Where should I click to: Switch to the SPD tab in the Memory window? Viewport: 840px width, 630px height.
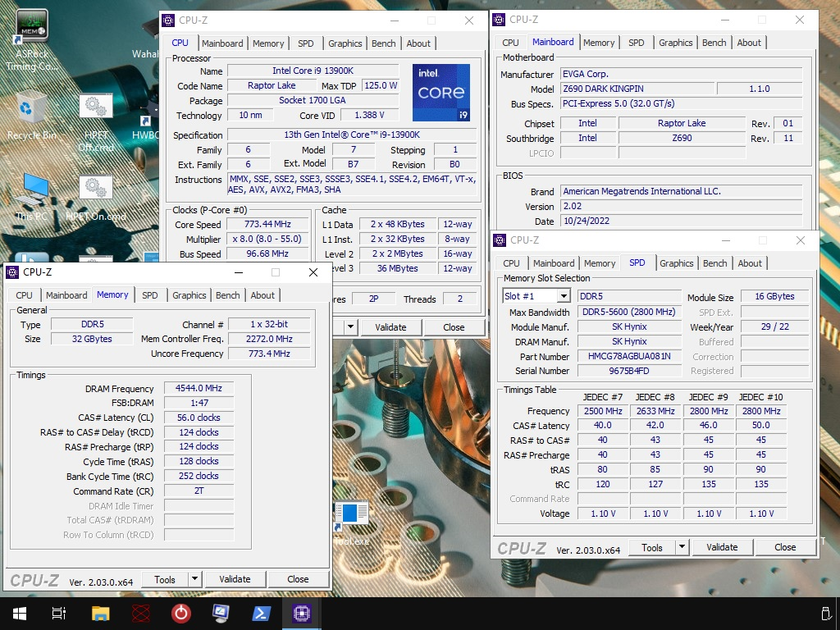tap(150, 295)
